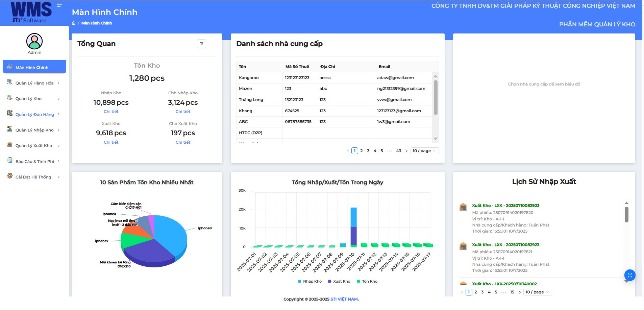This screenshot has height=310, width=644.
Task: Select Màn Hình Chính menu item
Action: [34, 67]
